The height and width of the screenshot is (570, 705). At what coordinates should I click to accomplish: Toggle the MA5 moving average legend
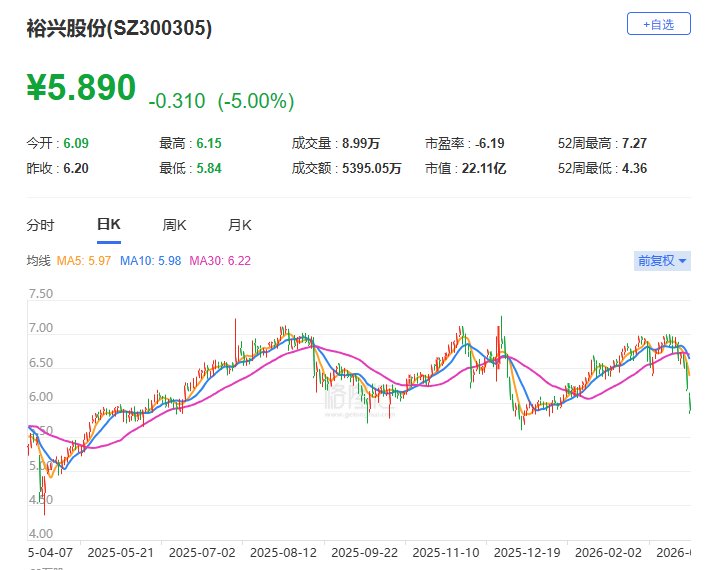(83, 261)
